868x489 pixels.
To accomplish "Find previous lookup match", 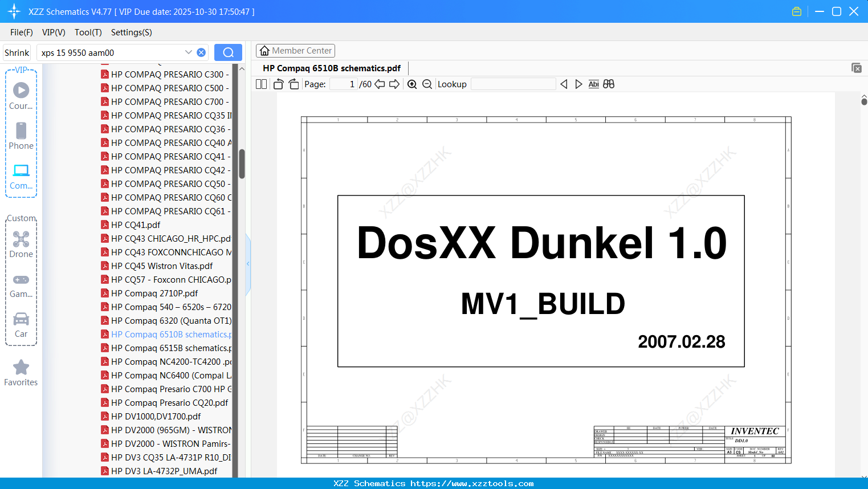I will coord(564,84).
